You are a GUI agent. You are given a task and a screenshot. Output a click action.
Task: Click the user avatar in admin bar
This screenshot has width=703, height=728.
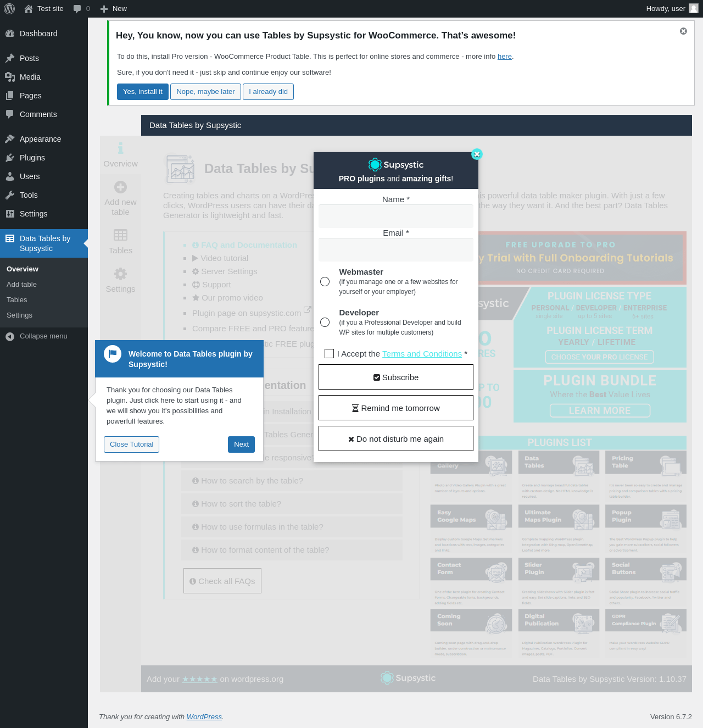coord(694,9)
